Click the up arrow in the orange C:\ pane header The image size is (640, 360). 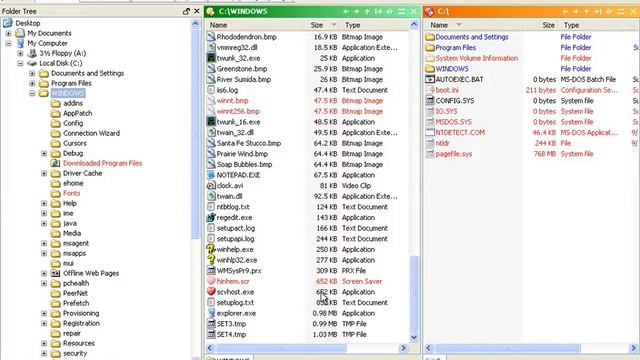587,11
